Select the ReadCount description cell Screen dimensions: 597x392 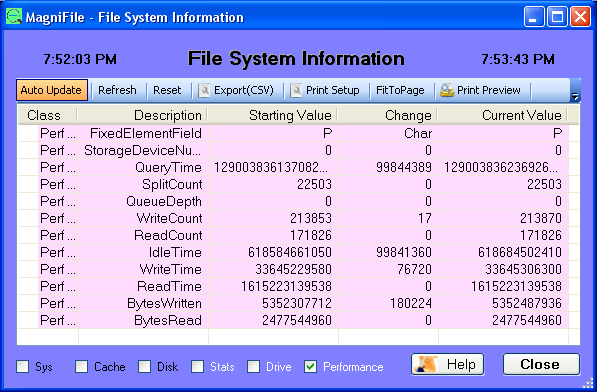(x=143, y=235)
